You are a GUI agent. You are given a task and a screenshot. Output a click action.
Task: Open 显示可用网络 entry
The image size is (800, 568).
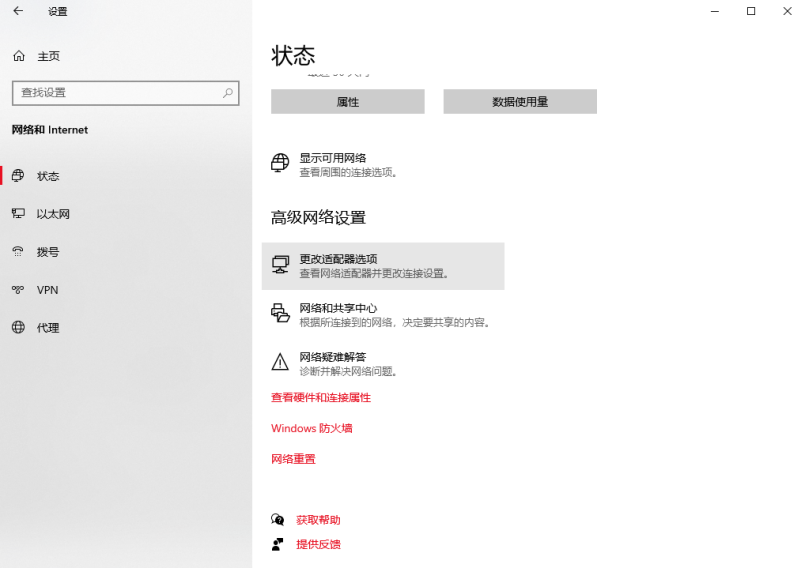pos(383,165)
